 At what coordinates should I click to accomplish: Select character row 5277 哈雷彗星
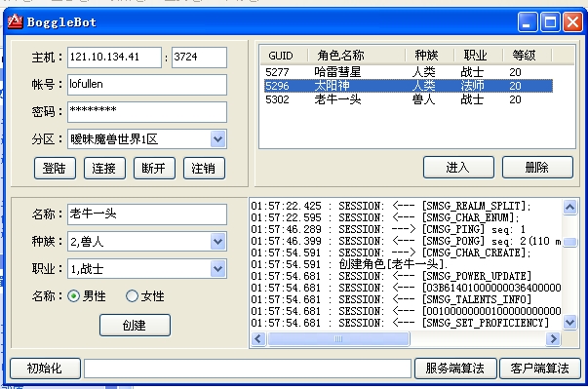pyautogui.click(x=408, y=72)
